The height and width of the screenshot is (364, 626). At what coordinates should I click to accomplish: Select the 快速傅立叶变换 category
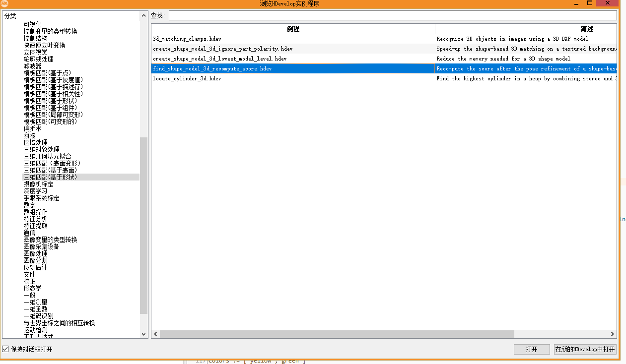pos(44,45)
